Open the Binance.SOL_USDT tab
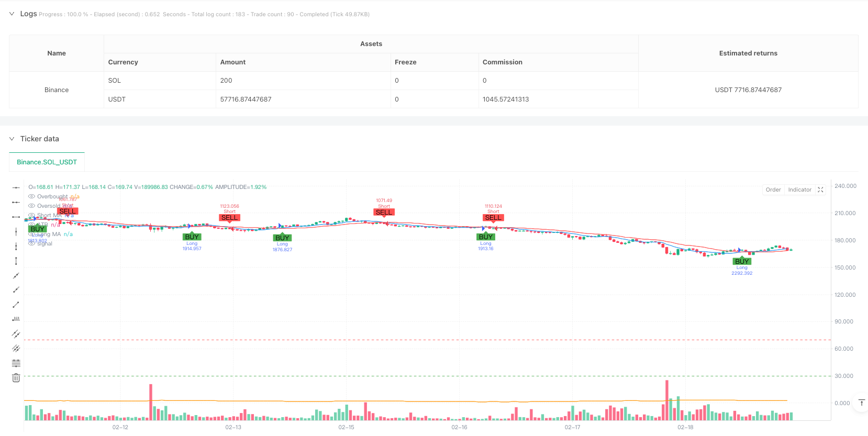Viewport: 868px width, 436px height. (47, 162)
